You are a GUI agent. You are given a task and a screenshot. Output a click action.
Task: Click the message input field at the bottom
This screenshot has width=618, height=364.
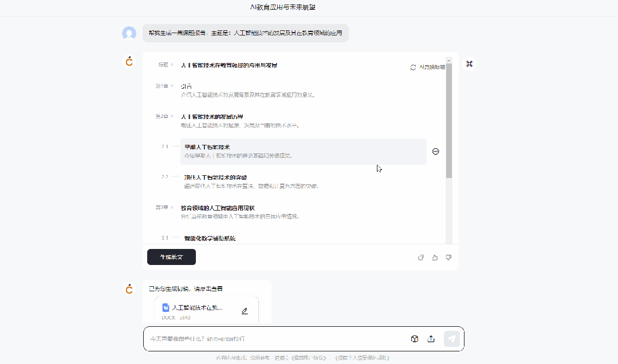[x=258, y=338]
